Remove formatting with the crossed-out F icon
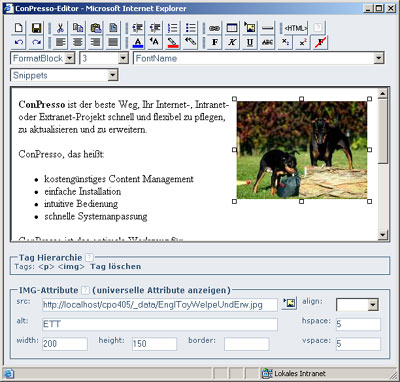The width and height of the screenshot is (400, 382). [320, 42]
